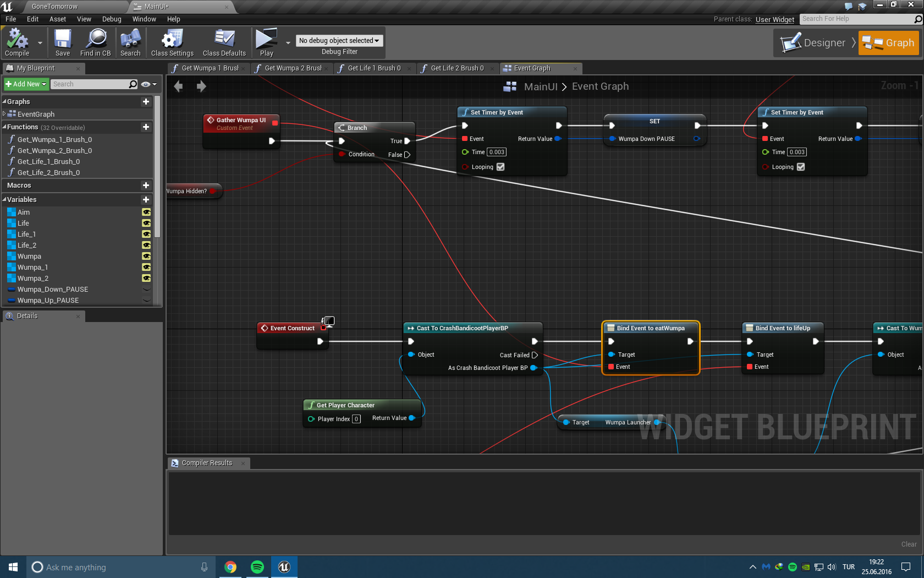The height and width of the screenshot is (578, 924).
Task: Toggle visibility eye for Aim variable
Action: coord(146,212)
